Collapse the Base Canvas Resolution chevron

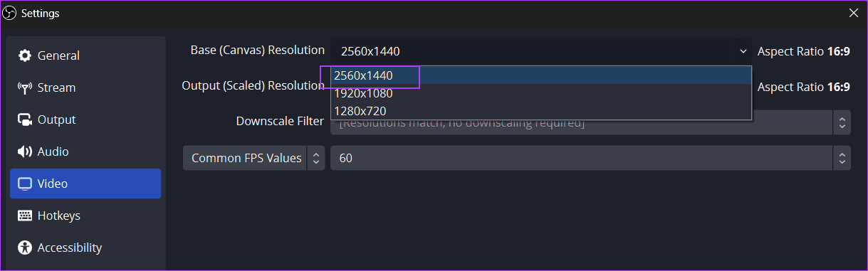[x=743, y=51]
